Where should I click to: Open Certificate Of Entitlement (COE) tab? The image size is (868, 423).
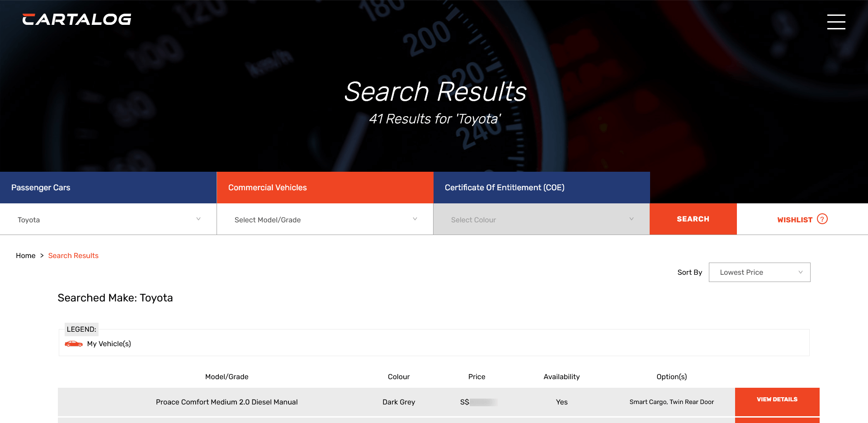click(541, 188)
